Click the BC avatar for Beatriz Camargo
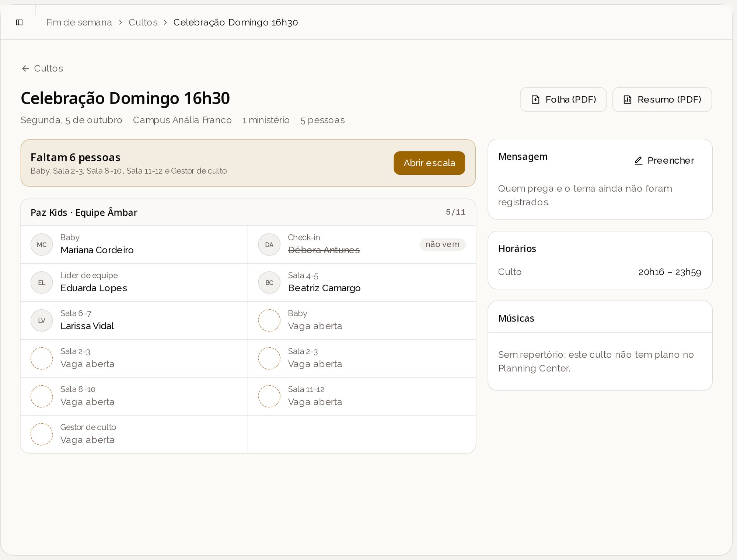This screenshot has height=560, width=737. coord(269,283)
